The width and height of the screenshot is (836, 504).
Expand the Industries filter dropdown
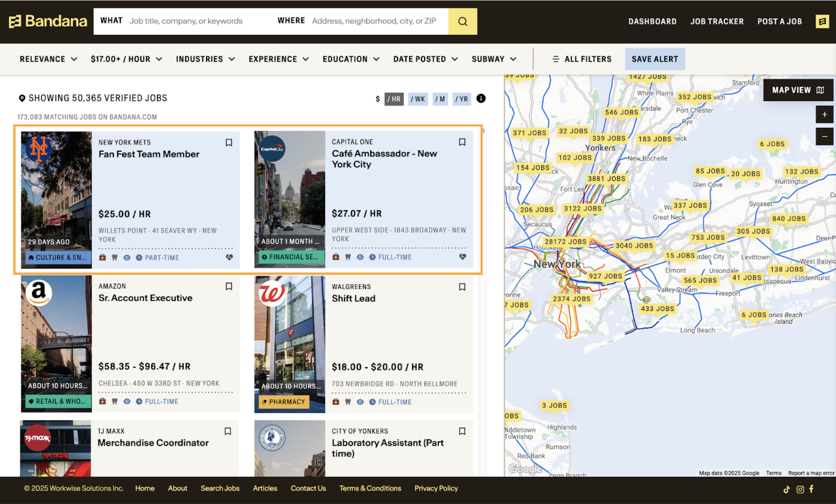click(205, 59)
